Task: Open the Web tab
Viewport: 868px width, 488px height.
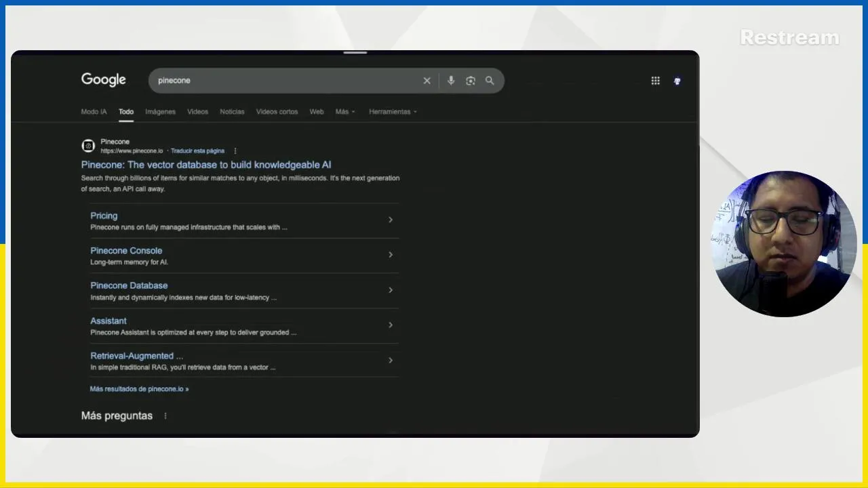Action: point(317,112)
